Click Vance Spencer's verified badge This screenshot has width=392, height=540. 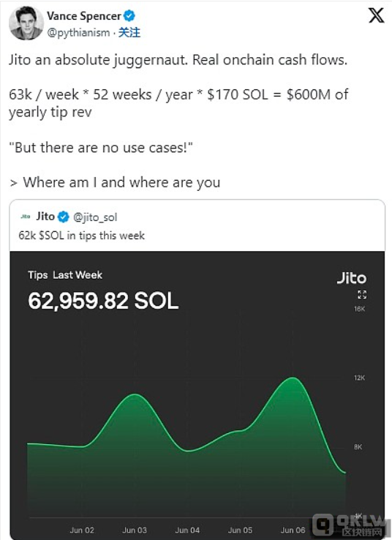(129, 16)
